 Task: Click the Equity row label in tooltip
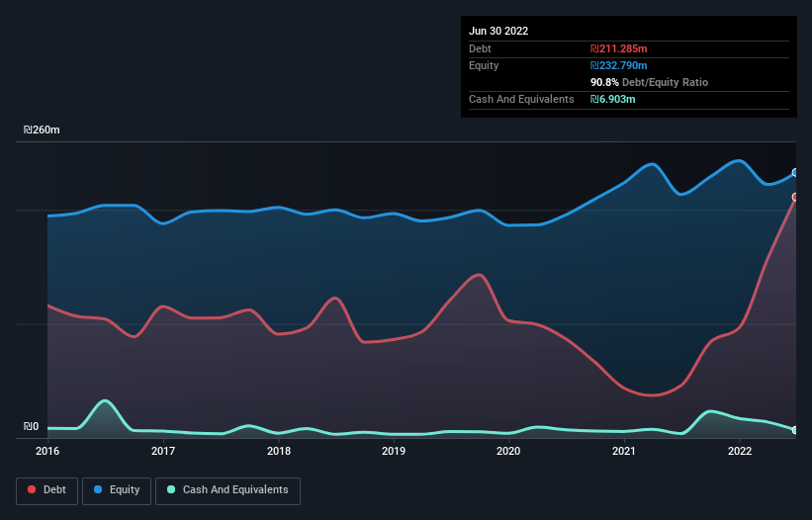(x=484, y=65)
